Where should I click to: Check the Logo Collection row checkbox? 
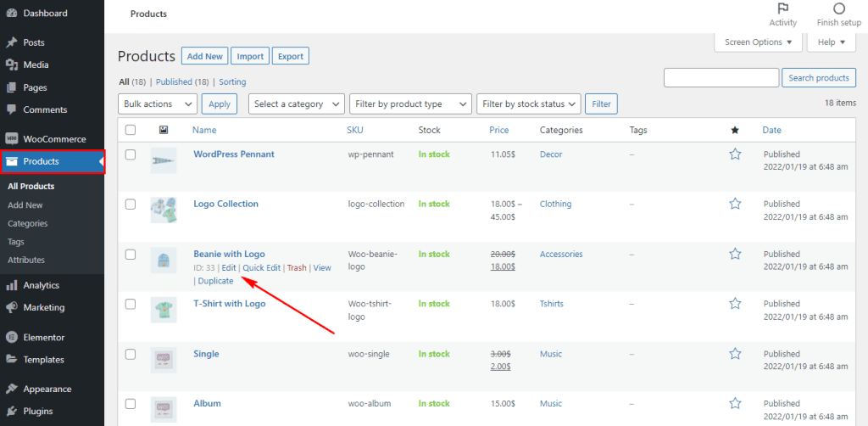pyautogui.click(x=130, y=205)
